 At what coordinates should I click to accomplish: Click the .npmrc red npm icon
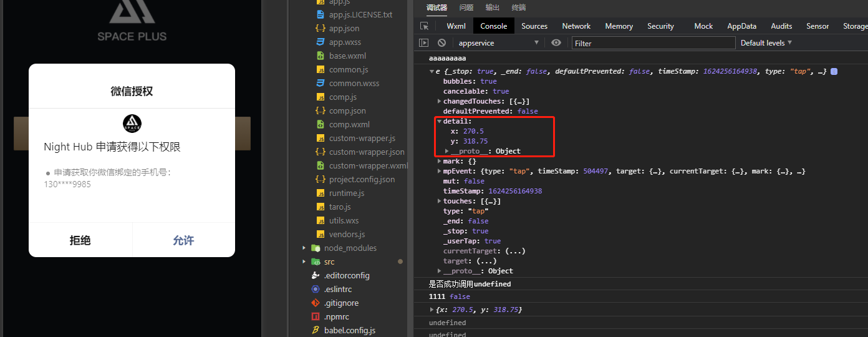point(316,316)
